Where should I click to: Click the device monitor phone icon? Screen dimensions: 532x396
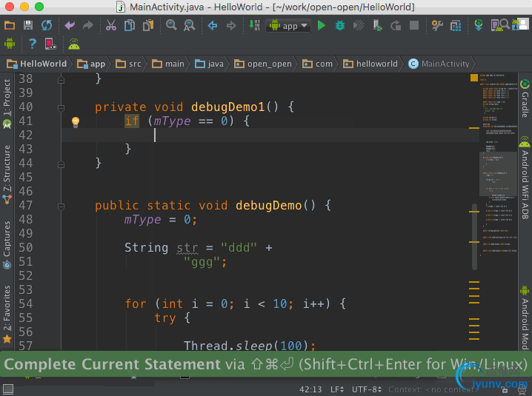point(50,44)
